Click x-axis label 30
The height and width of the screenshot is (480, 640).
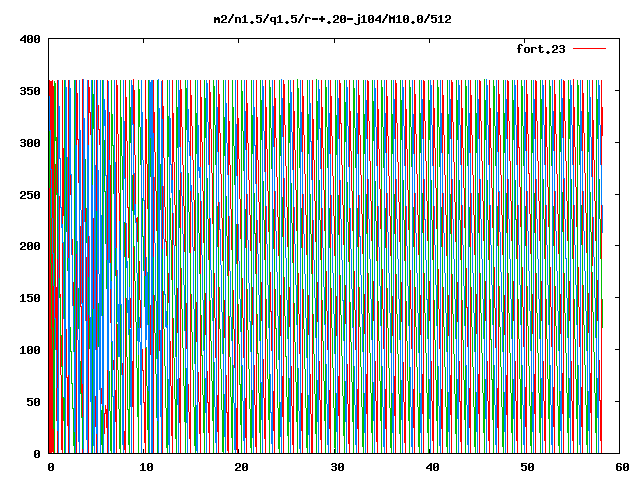(337, 467)
